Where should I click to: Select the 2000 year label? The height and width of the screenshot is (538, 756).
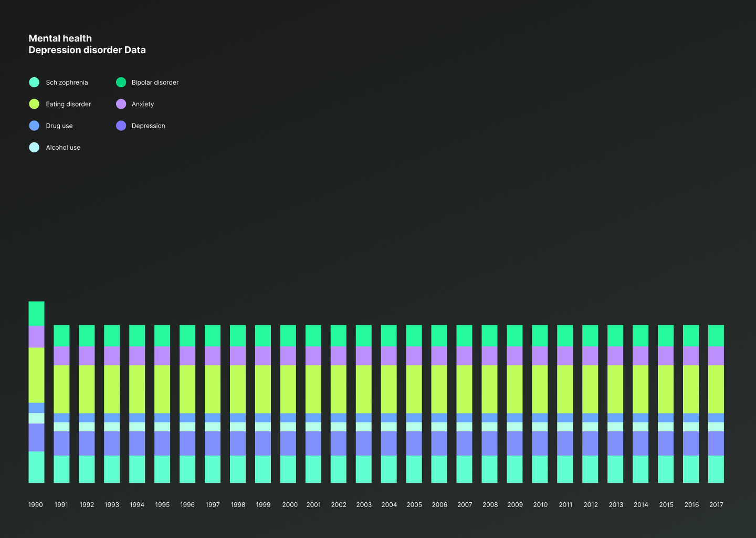tap(290, 505)
